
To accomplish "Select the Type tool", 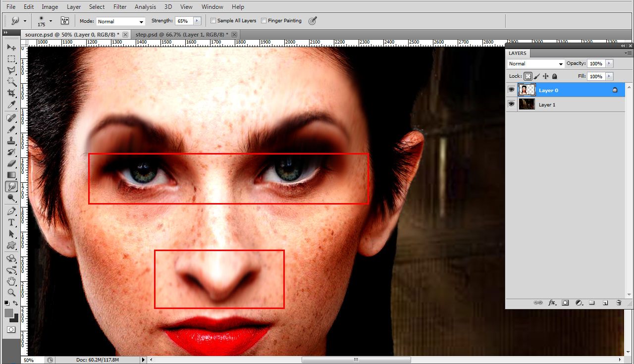I will tap(11, 222).
